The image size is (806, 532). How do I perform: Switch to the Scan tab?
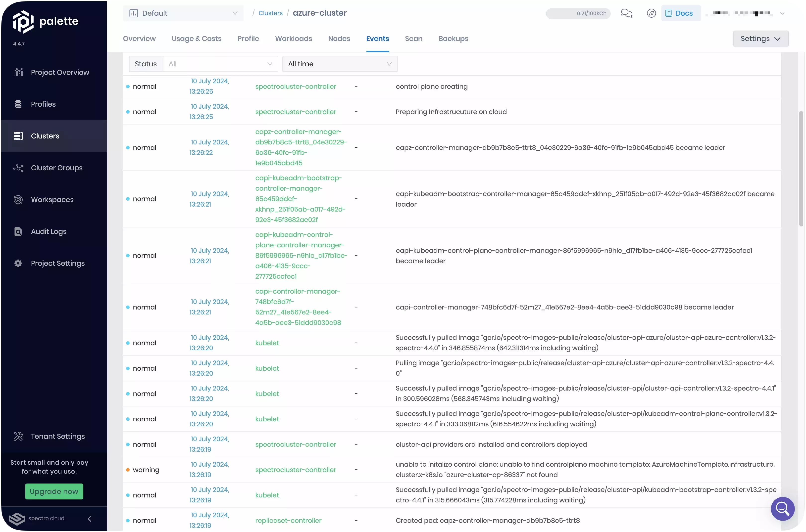tap(413, 39)
